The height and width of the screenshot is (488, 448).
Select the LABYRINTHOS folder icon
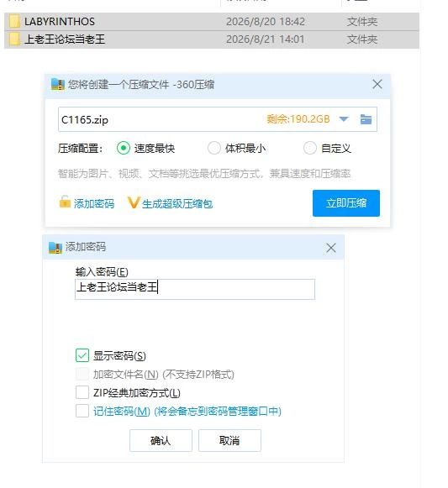point(14,21)
